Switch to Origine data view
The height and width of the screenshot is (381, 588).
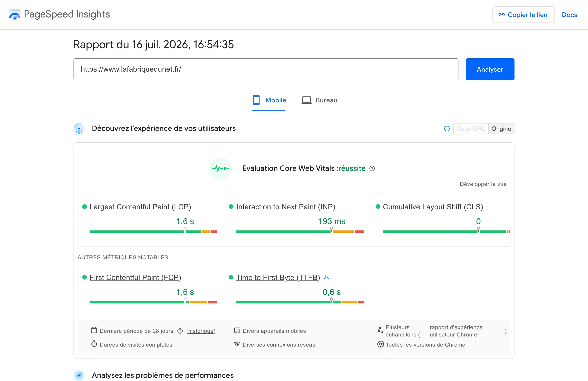click(501, 129)
